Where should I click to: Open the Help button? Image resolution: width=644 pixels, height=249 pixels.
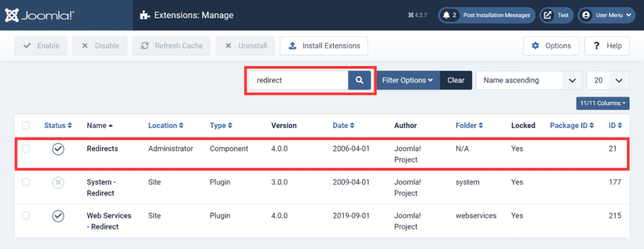pos(607,46)
